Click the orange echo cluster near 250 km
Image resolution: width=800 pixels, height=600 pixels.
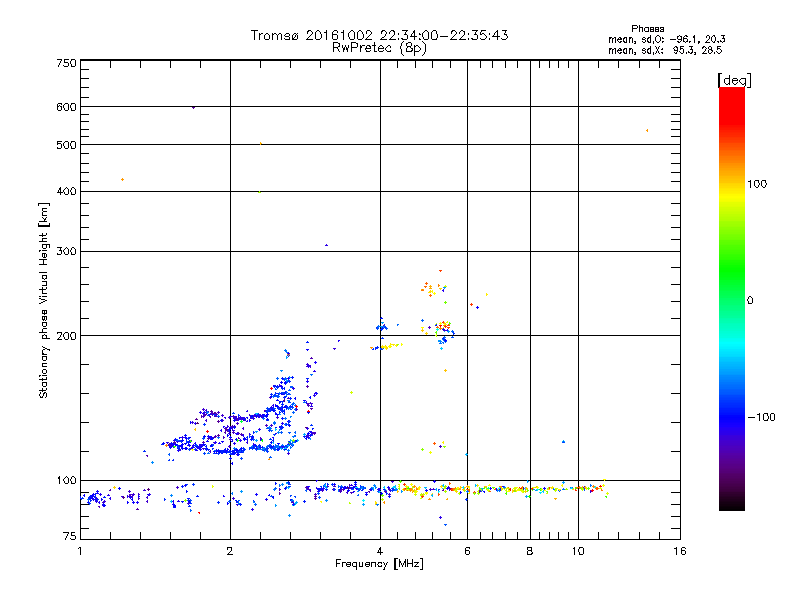tap(431, 289)
